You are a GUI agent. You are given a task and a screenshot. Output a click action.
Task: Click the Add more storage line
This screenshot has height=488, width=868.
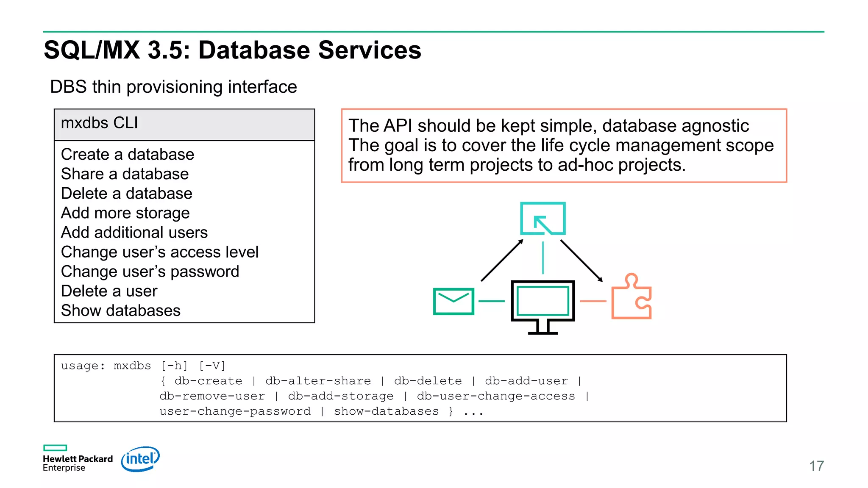pos(125,213)
